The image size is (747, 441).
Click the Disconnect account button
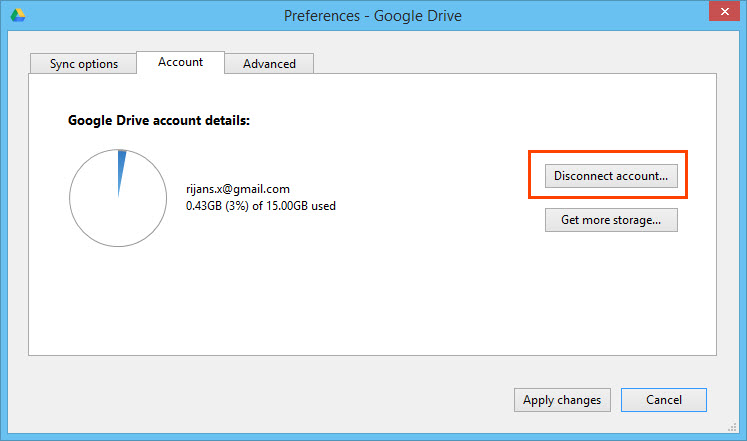click(611, 176)
